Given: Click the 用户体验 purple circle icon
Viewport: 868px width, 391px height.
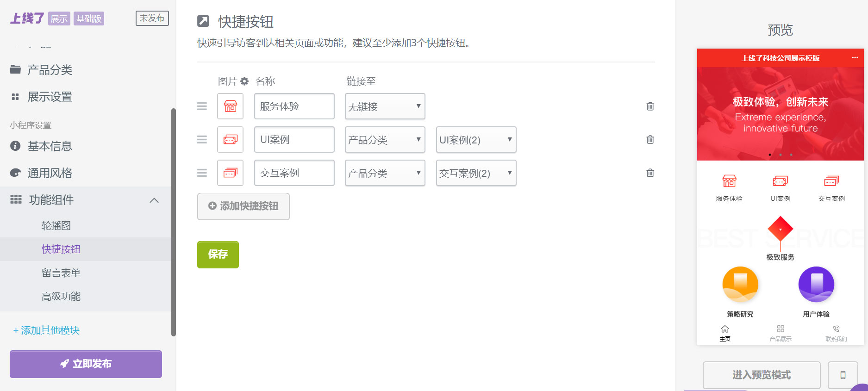Looking at the screenshot, I should (x=816, y=285).
